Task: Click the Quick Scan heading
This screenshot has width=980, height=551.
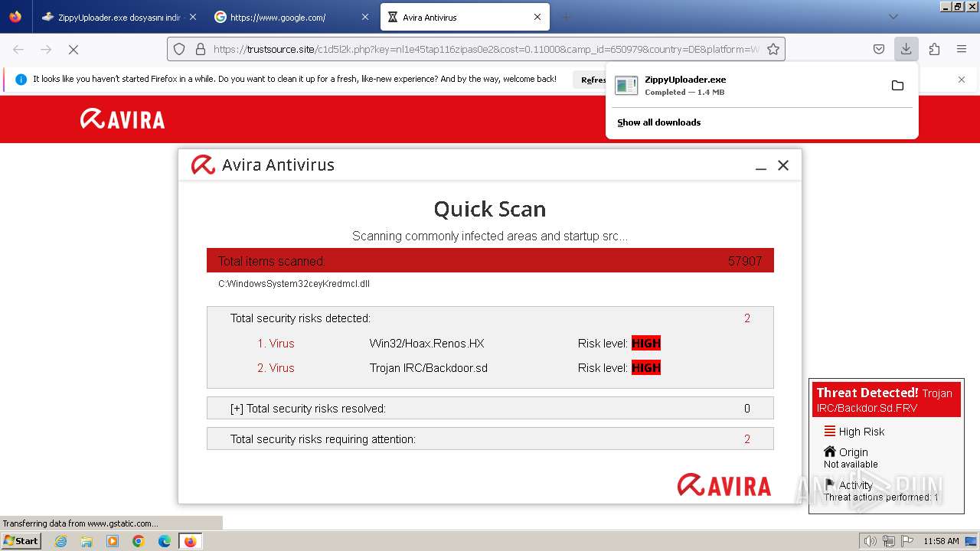Action: click(490, 209)
